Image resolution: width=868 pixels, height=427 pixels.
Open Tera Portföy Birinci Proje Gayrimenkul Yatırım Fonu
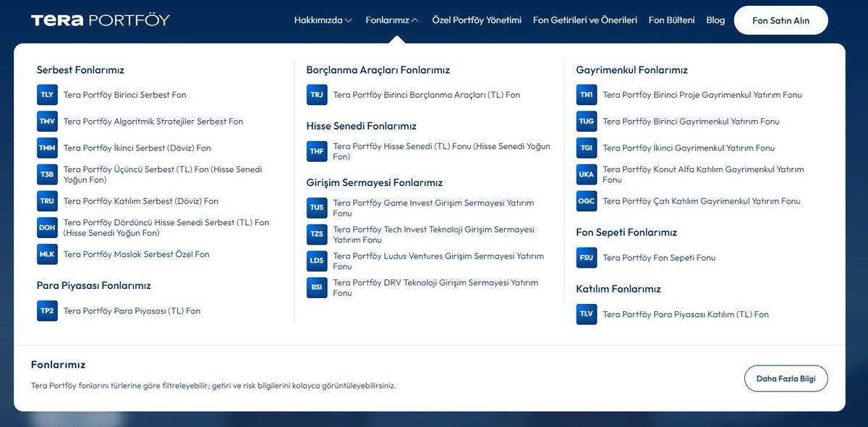coord(702,95)
